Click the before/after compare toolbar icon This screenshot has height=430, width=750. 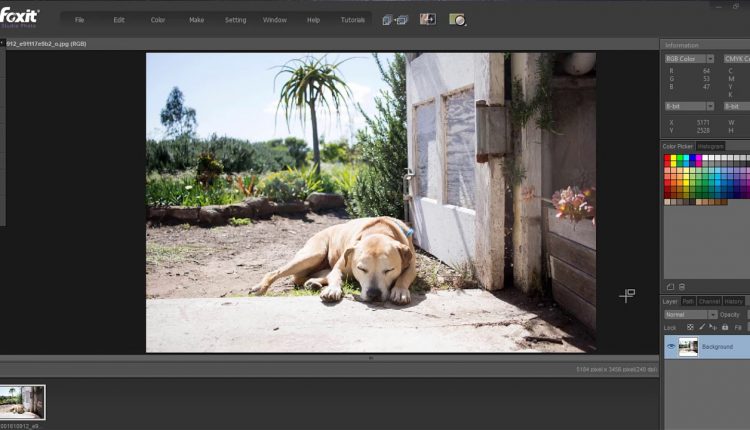point(428,19)
